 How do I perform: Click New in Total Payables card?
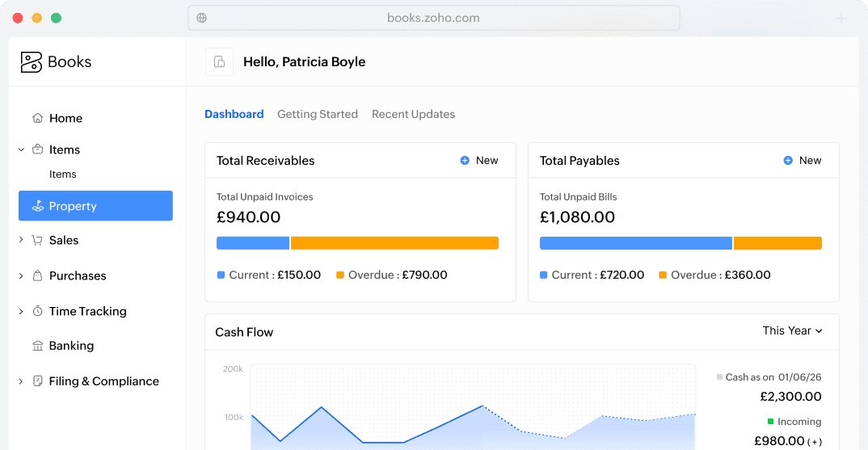pyautogui.click(x=811, y=161)
